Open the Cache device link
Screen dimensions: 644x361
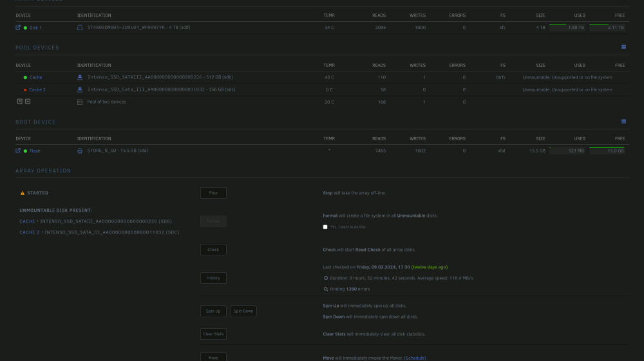tap(35, 77)
